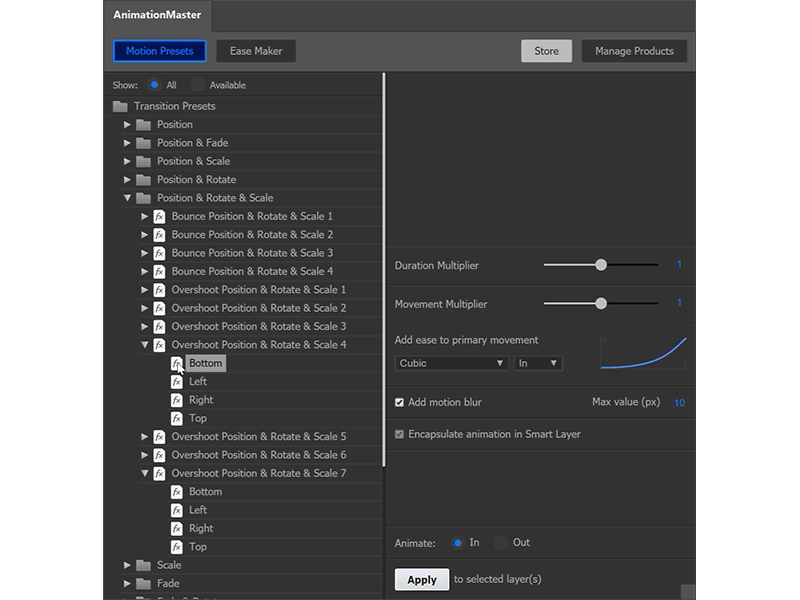Select the Show Available radio button

[x=197, y=85]
